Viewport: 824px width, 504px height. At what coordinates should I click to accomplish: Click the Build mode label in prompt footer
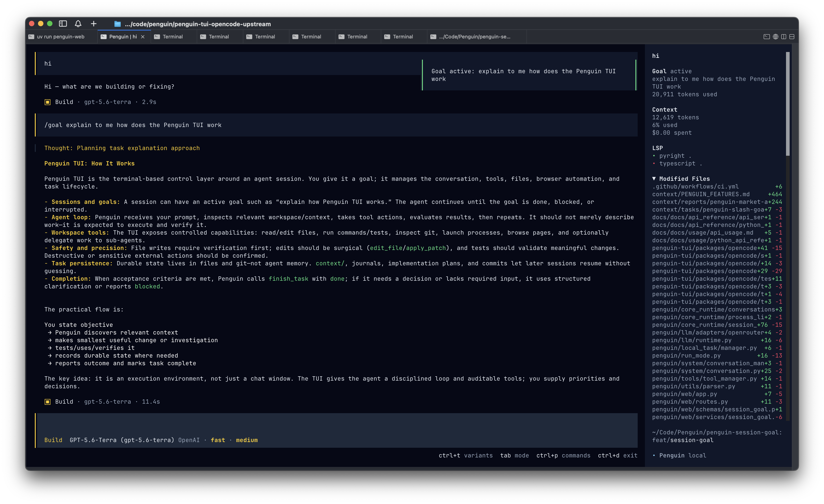[x=53, y=440]
